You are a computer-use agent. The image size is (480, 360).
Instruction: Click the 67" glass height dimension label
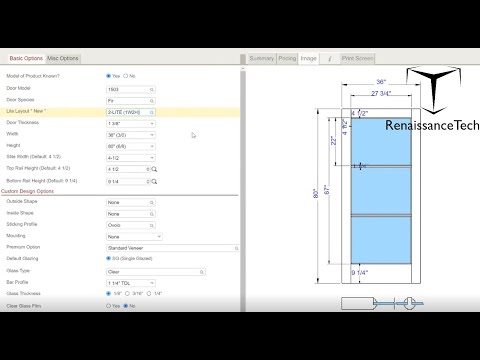coord(327,190)
